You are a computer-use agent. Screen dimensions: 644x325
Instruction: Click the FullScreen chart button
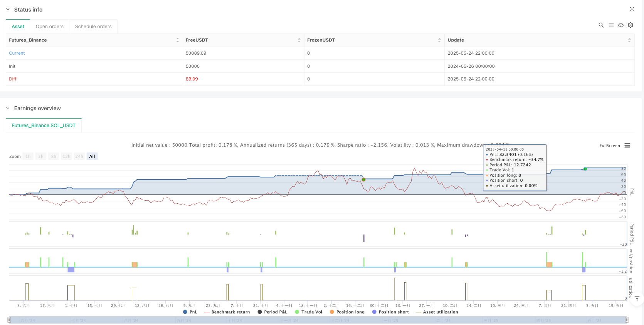(609, 146)
